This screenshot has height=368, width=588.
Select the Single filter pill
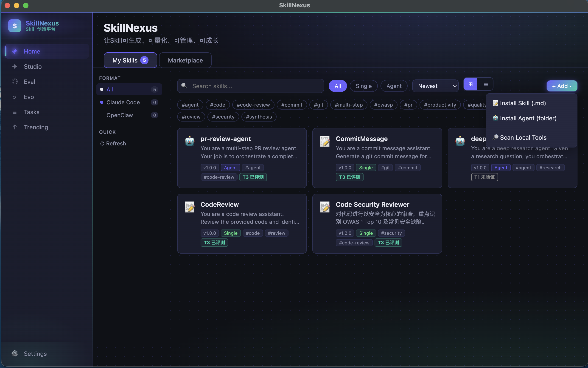(363, 86)
